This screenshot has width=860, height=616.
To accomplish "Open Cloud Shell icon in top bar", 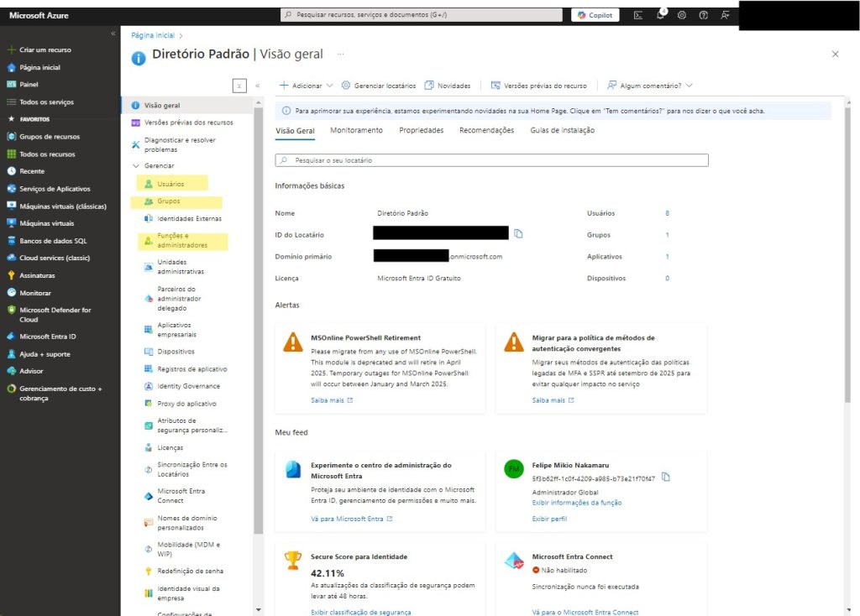I will point(638,15).
